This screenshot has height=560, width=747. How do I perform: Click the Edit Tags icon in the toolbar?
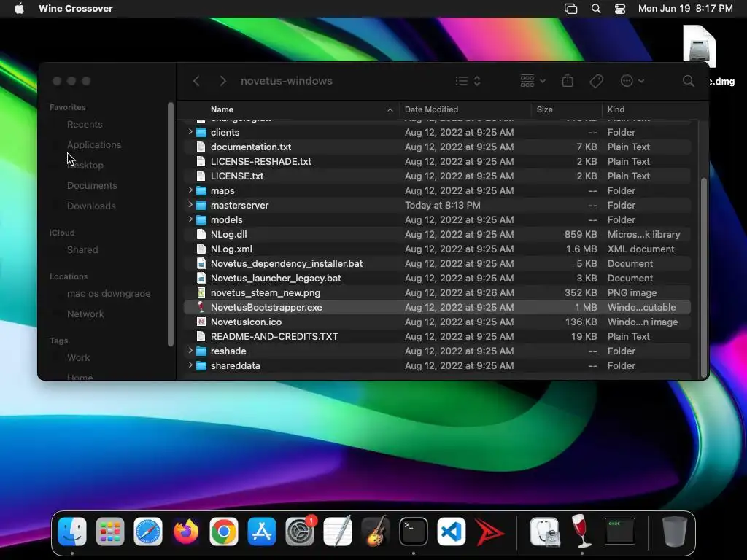(x=596, y=81)
